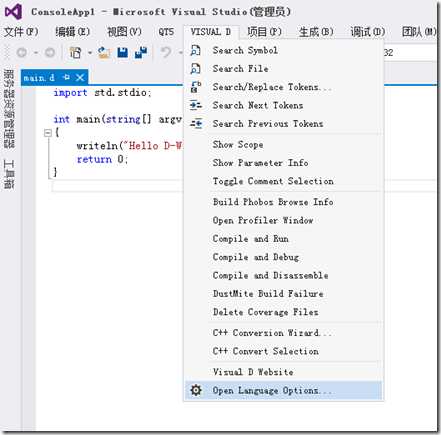Choose Search Symbol menu item

(x=283, y=51)
